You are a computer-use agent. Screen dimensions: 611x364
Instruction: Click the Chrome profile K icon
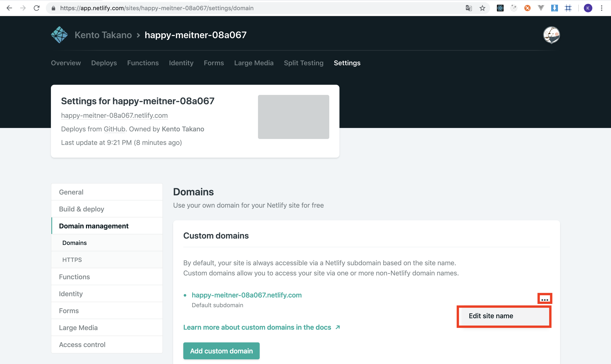(588, 8)
